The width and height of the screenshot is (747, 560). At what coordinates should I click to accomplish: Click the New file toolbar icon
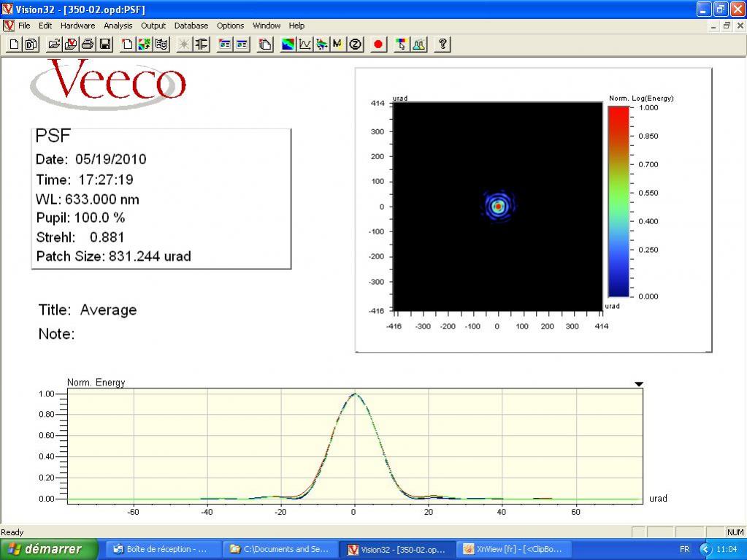[x=14, y=45]
